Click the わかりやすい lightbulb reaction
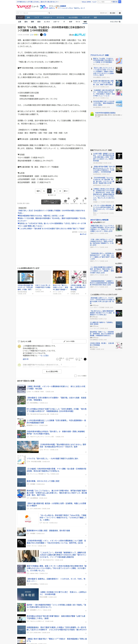This screenshot has width=138, height=644. pos(74,201)
